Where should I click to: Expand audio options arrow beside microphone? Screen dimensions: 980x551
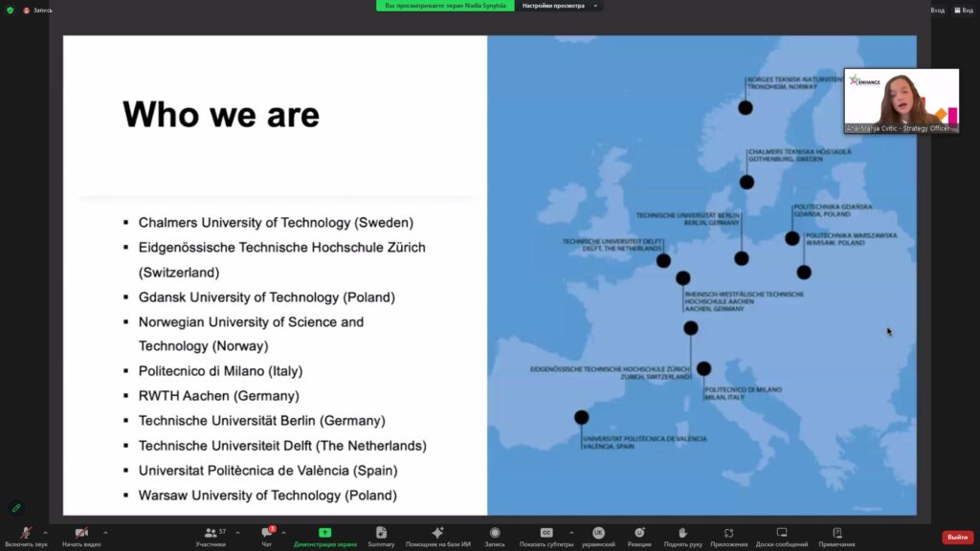click(x=45, y=533)
